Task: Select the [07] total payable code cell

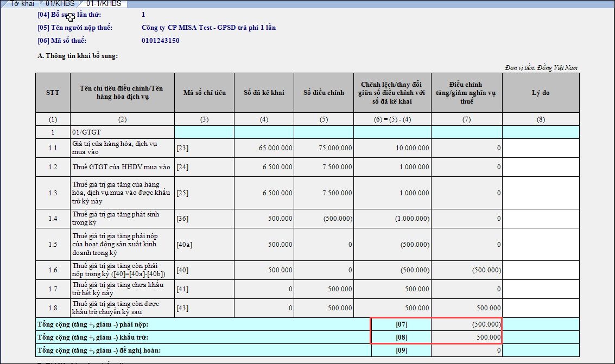Action: (401, 324)
